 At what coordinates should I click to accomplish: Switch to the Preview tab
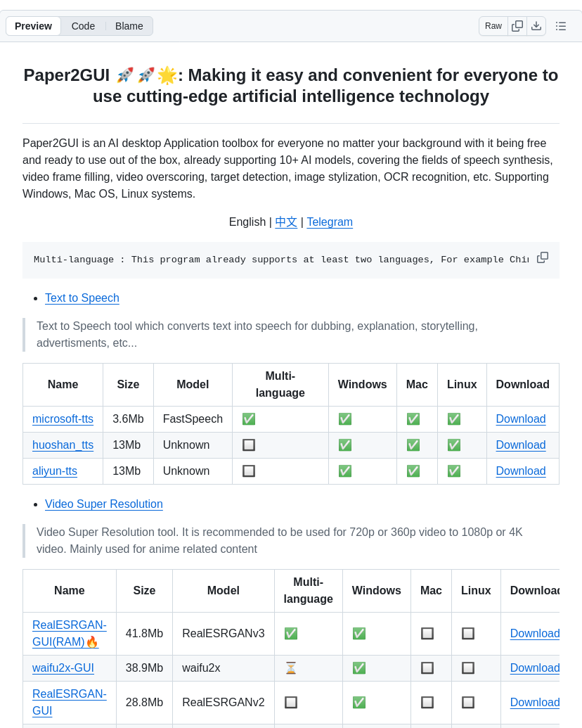33,26
